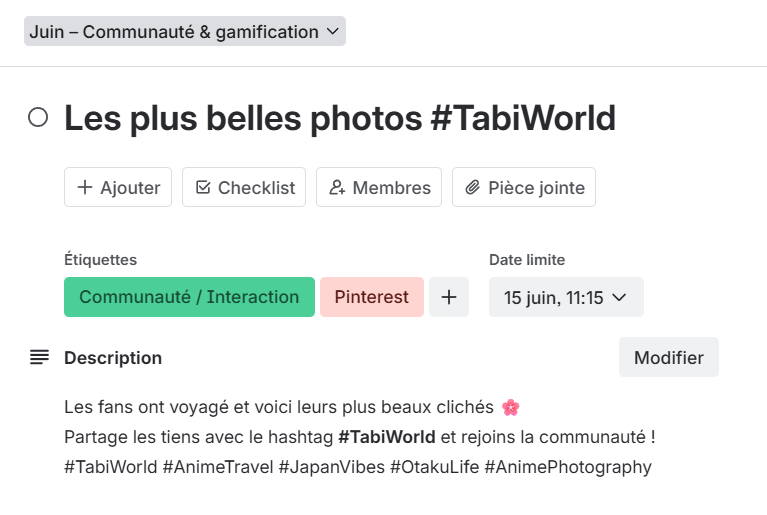Mark the card complete with the circle
The image size is (767, 515).
pos(38,118)
